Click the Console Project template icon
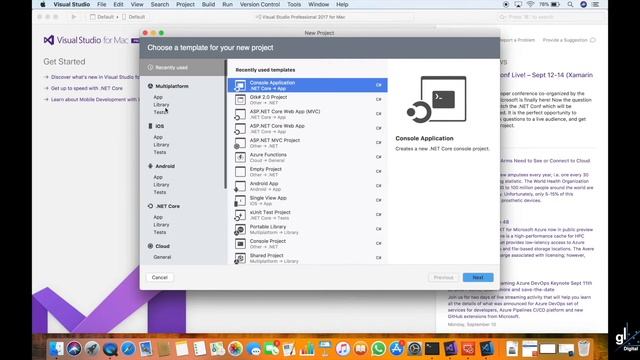The image size is (640, 360). pos(240,244)
